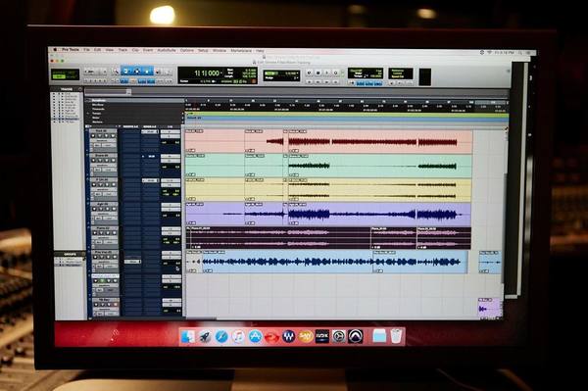Open the main counter format dropdown
Screen dimensions: 588x391
click(222, 73)
